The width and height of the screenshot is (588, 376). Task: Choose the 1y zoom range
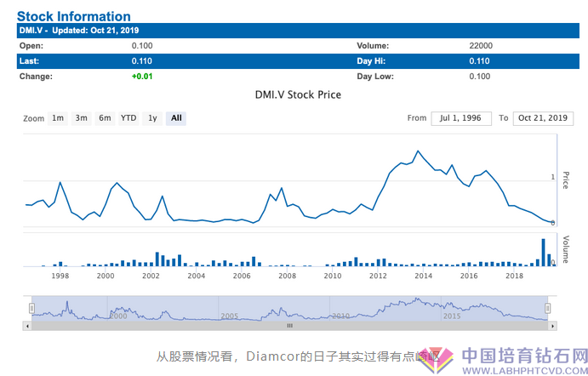(x=152, y=118)
